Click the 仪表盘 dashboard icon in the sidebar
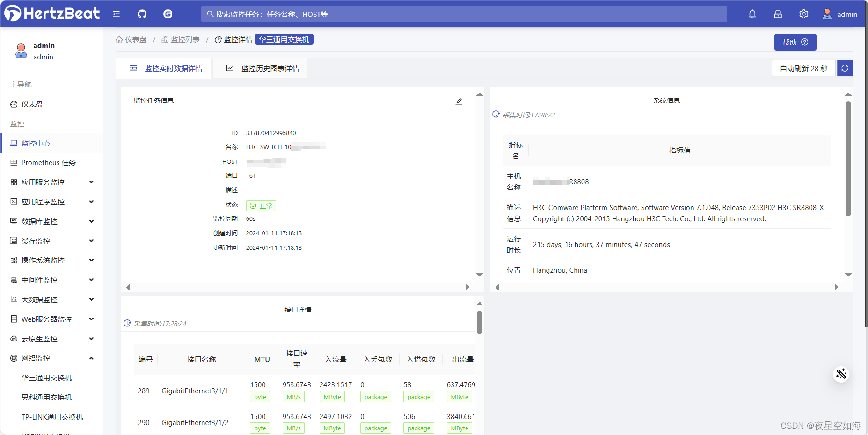The height and width of the screenshot is (435, 868). point(14,104)
